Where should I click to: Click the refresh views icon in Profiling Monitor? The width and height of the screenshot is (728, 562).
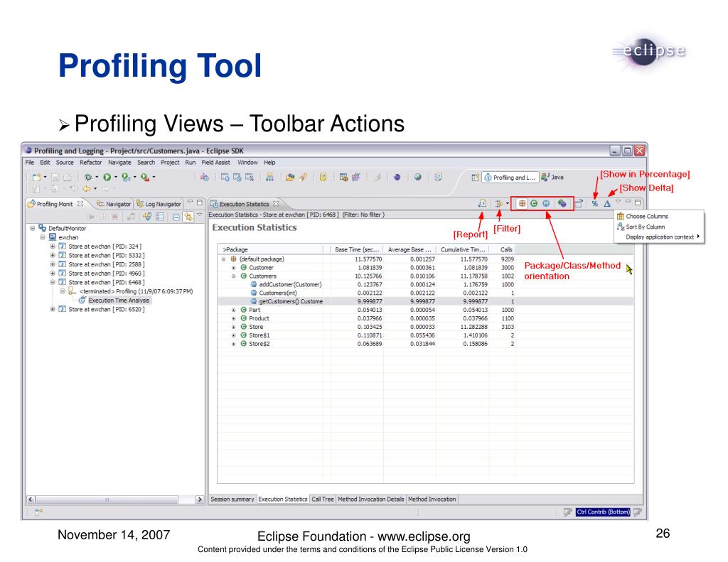click(147, 217)
